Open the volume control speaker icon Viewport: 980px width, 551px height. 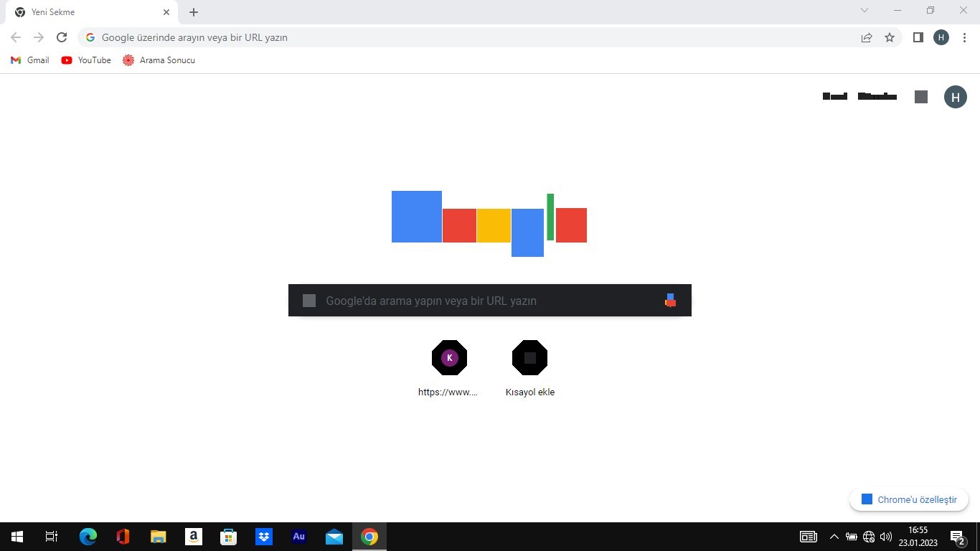[886, 537]
